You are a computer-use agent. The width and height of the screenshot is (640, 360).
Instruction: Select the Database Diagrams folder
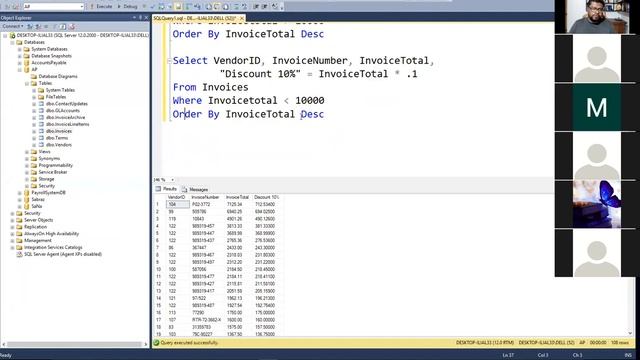[58, 76]
